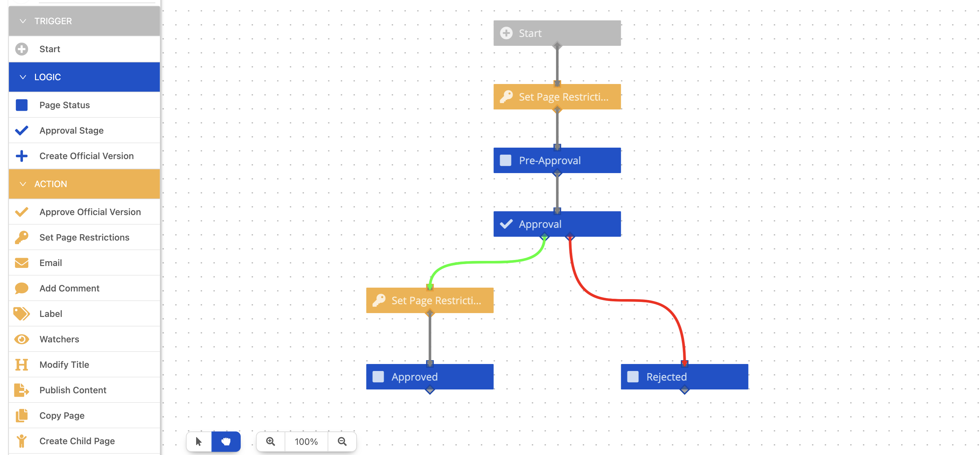Click the Publish Content icon

22,390
